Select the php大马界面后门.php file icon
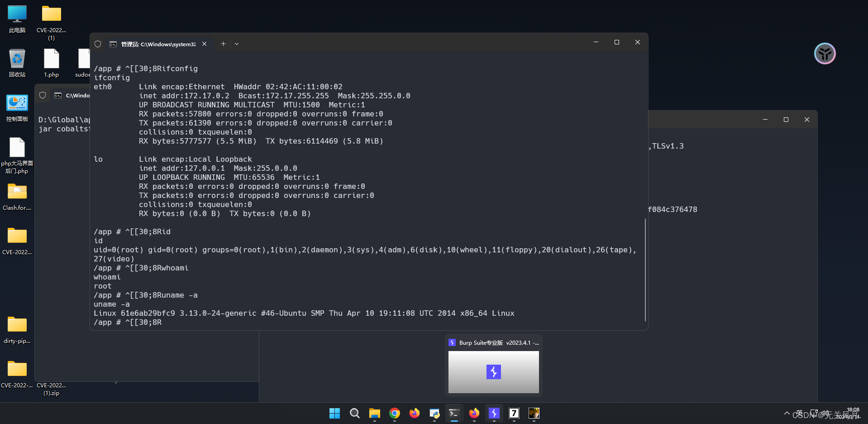The width and height of the screenshot is (868, 424). point(17,155)
